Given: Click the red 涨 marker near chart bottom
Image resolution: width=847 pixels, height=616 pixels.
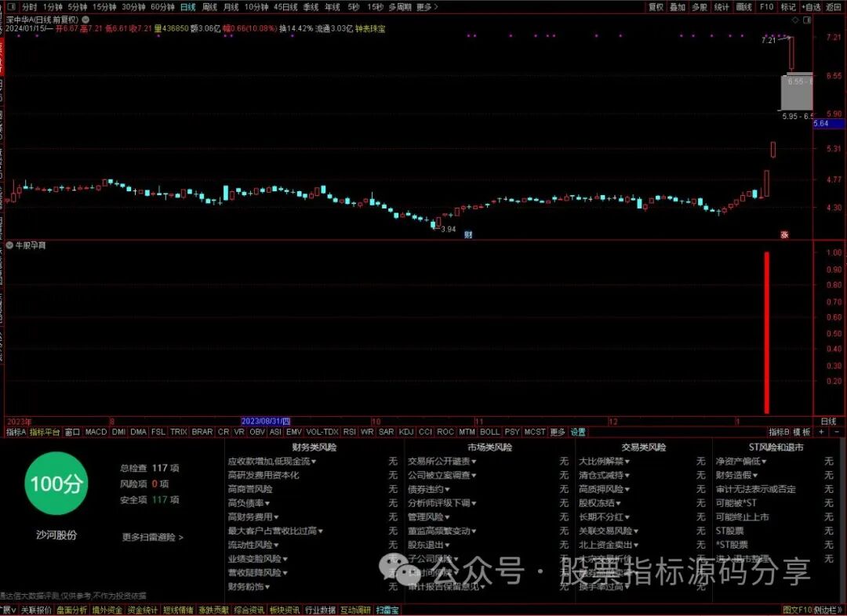Looking at the screenshot, I should 784,235.
